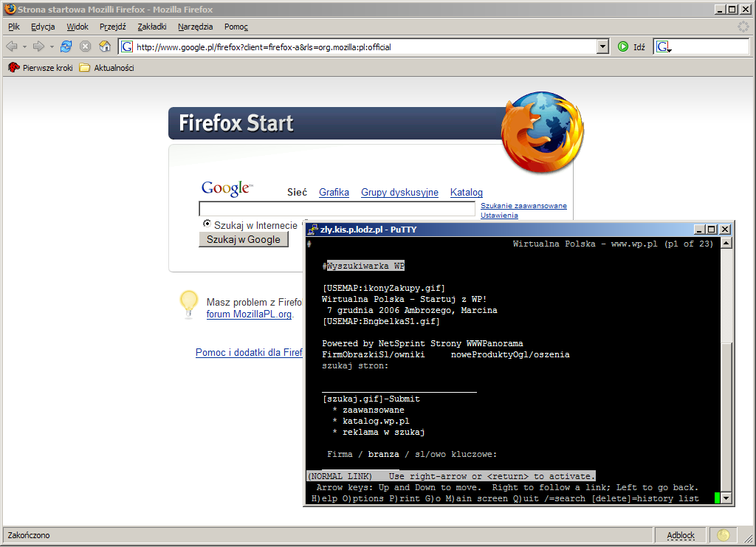Stop loading with the Stop icon
Image resolution: width=756 pixels, height=547 pixels.
pyautogui.click(x=86, y=47)
